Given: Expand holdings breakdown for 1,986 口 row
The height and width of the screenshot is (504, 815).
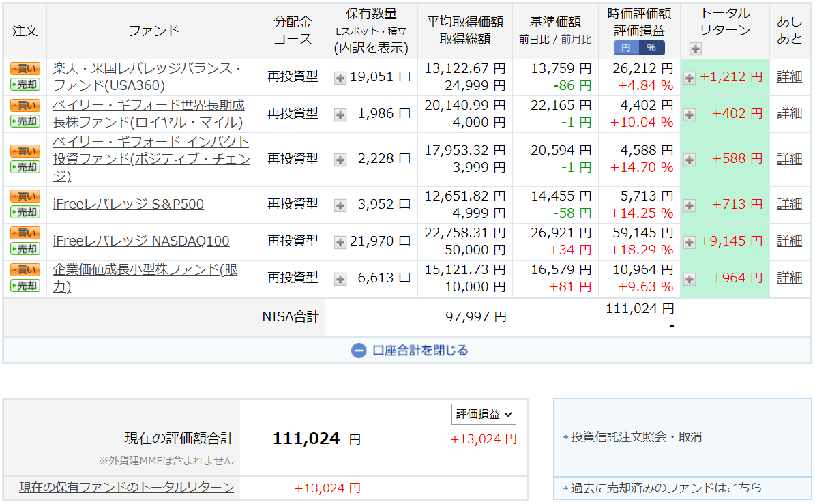Looking at the screenshot, I should pyautogui.click(x=340, y=115).
